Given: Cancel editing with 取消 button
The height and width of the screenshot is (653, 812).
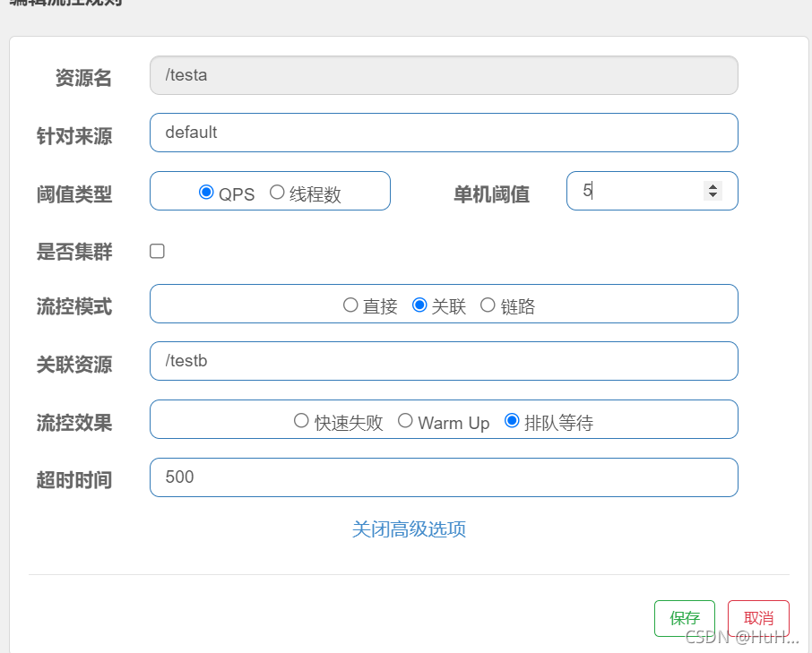Looking at the screenshot, I should pos(758,618).
